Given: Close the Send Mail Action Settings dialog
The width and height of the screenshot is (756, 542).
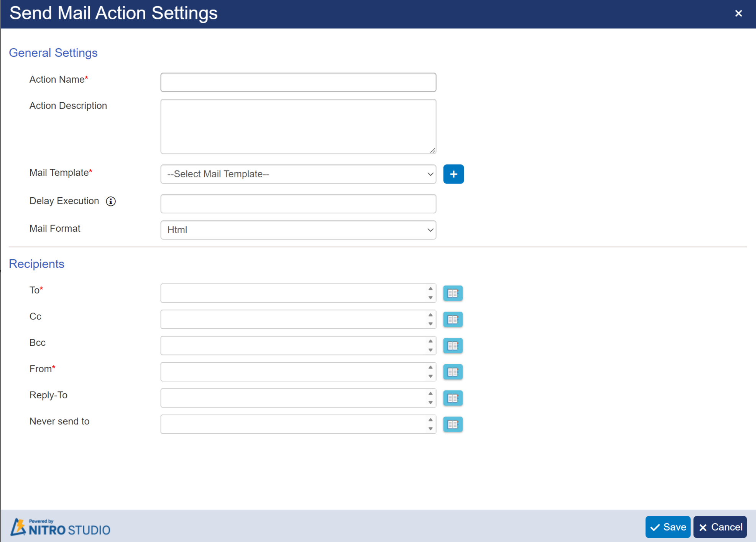Looking at the screenshot, I should point(738,13).
